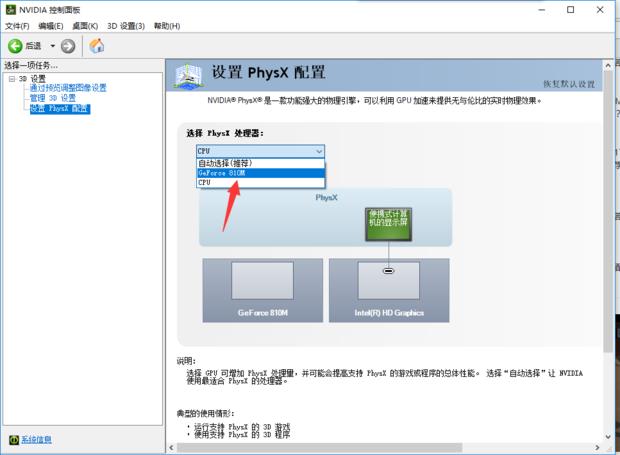Viewport: 620px width, 455px height.
Task: Click the grey Forward arrow icon
Action: (x=68, y=46)
